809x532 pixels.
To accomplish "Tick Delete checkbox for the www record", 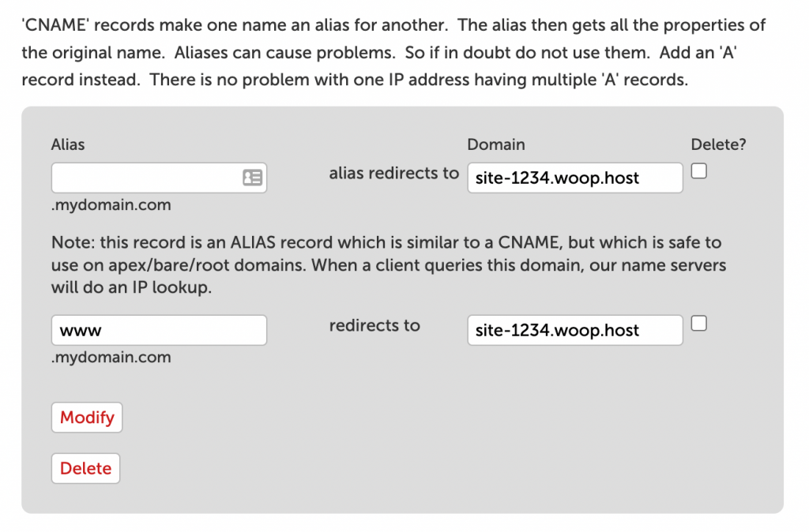I will click(698, 323).
